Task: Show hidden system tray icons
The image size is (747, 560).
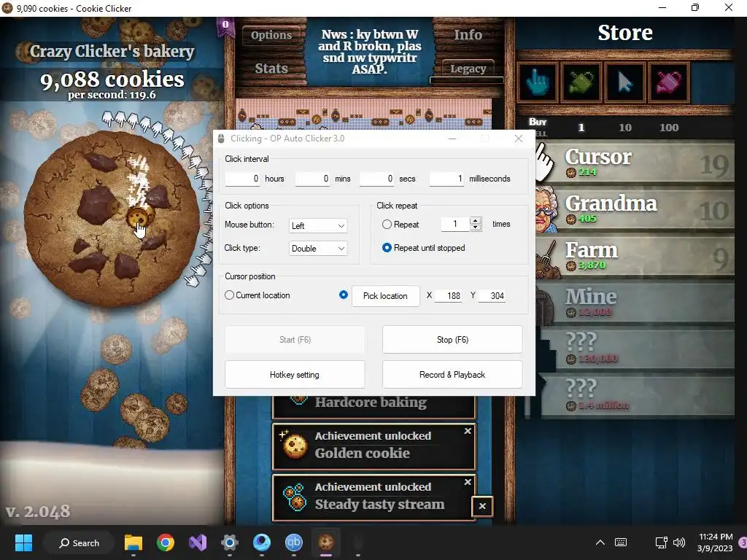Action: [x=600, y=542]
